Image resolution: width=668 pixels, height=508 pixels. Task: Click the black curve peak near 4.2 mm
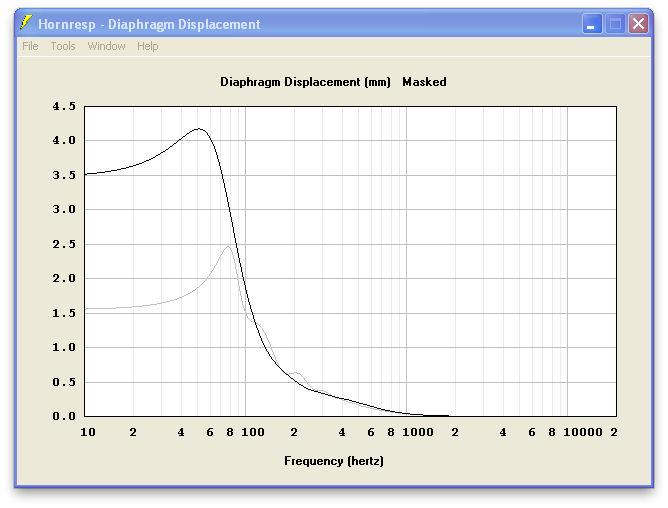199,129
